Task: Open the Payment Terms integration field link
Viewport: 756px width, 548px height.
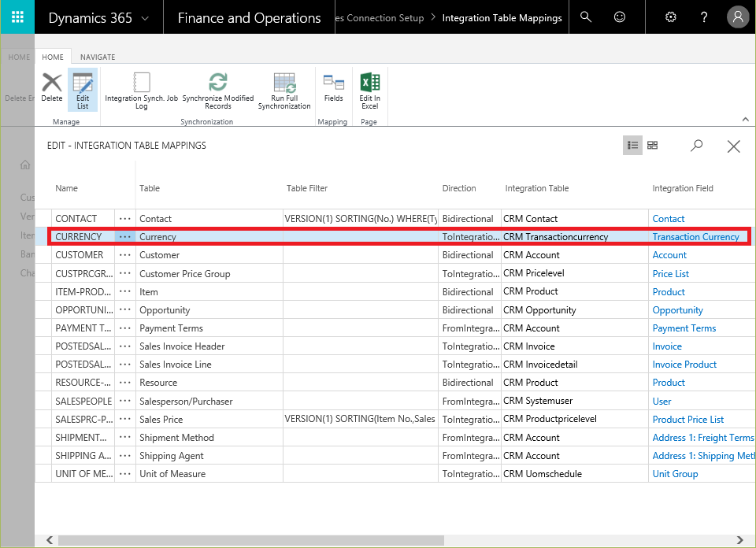Action: tap(684, 328)
